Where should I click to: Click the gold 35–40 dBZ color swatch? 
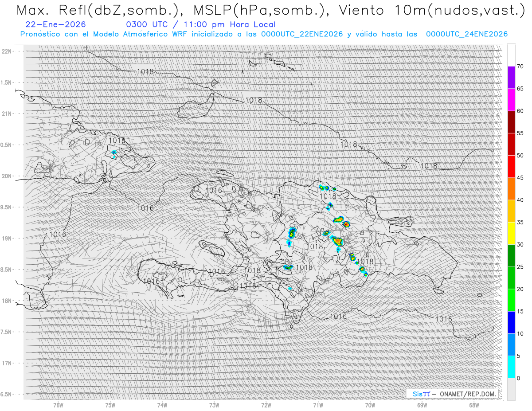pyautogui.click(x=511, y=211)
